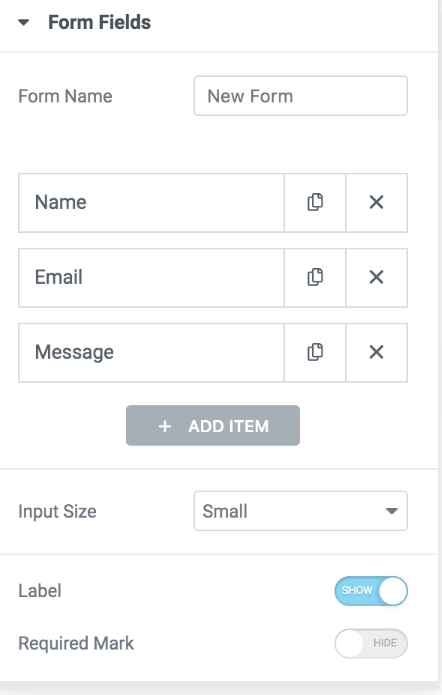Expand the Name field item settings

tap(151, 203)
